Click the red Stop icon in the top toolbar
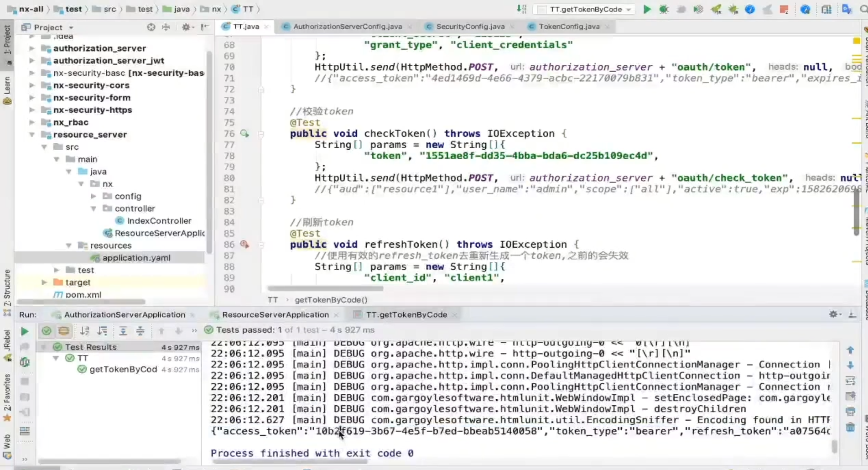 tap(784, 9)
